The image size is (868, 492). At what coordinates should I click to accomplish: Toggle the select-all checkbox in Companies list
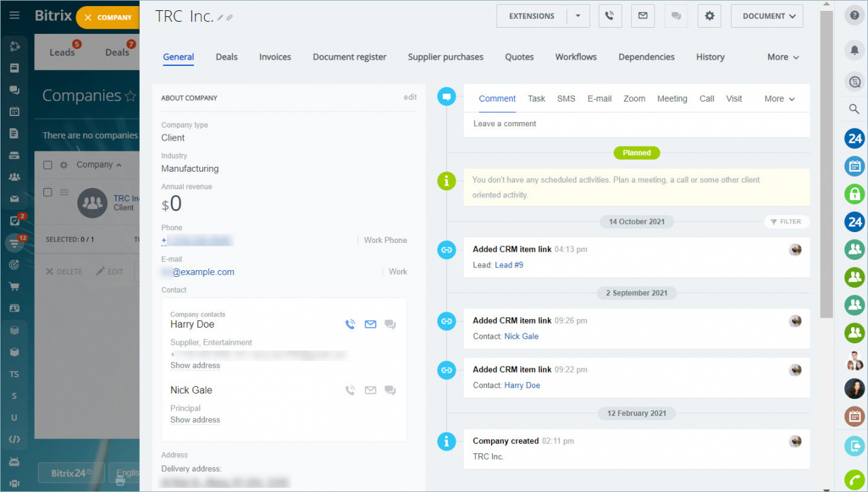tap(47, 165)
